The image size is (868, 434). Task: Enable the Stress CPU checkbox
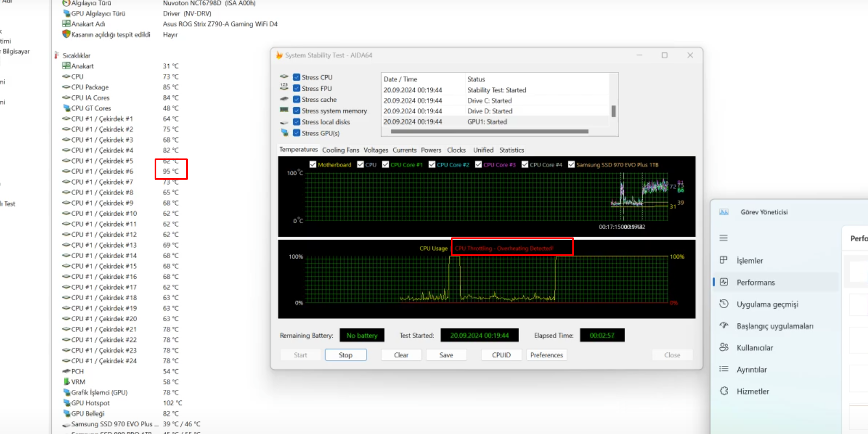297,77
